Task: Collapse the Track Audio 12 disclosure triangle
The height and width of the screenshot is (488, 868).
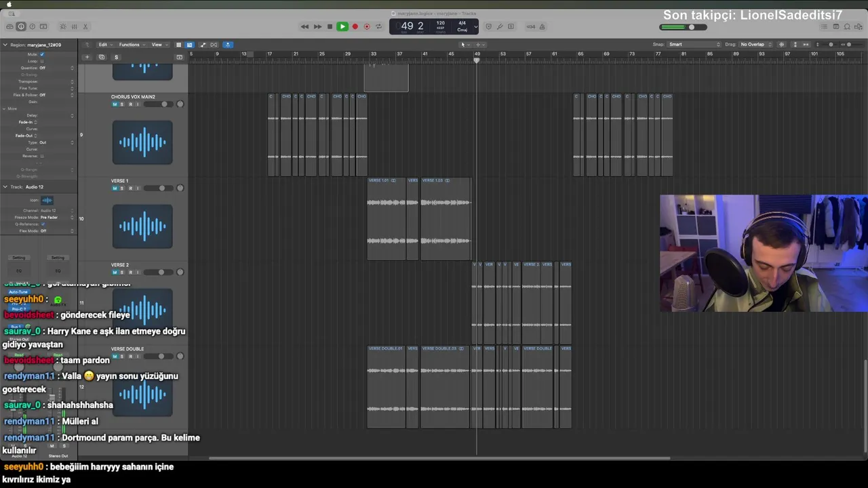Action: coord(5,187)
